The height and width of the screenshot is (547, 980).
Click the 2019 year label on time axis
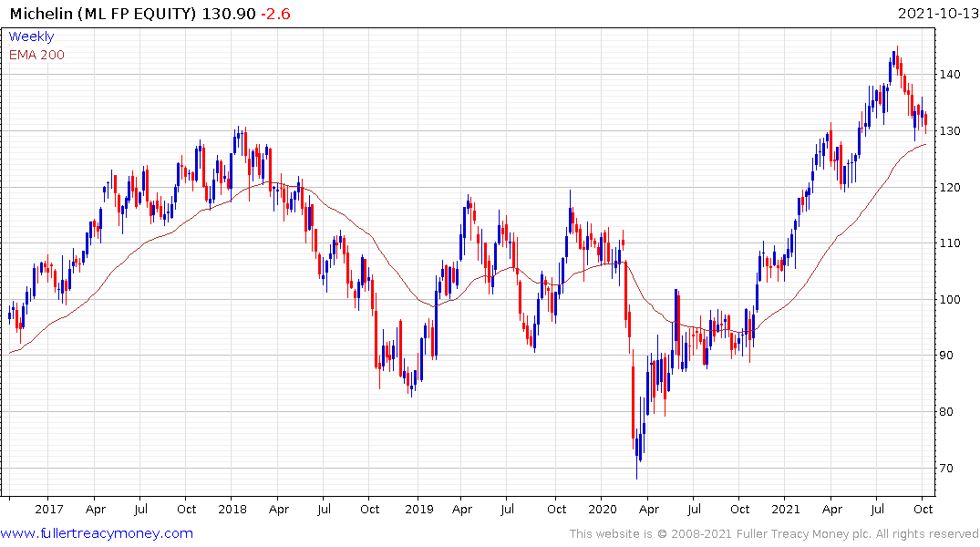(x=418, y=509)
